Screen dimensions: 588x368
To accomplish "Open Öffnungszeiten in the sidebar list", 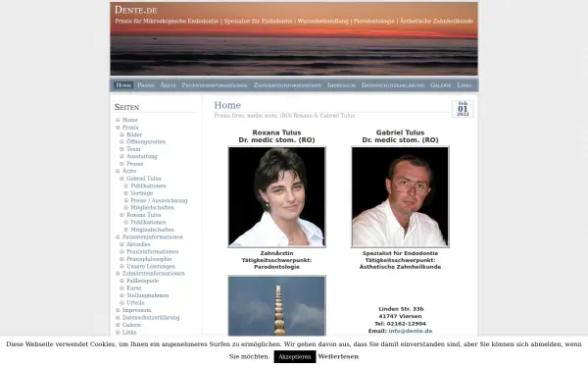I will tap(146, 141).
